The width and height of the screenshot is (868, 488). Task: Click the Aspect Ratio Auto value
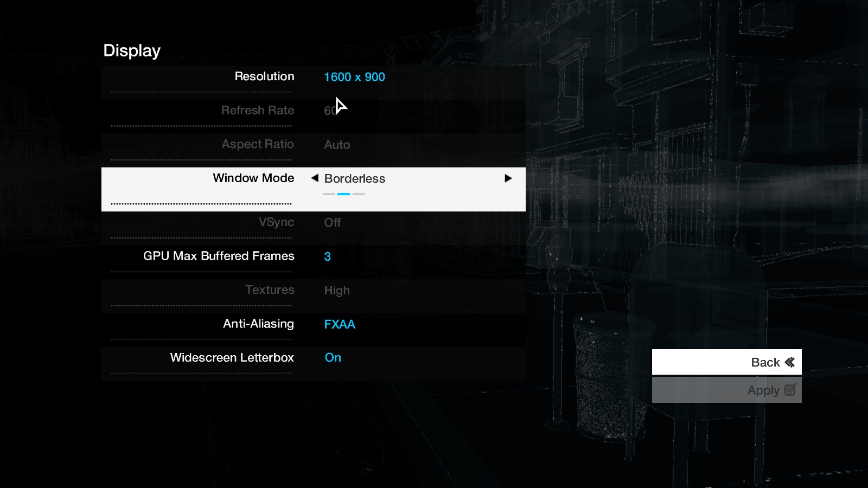tap(337, 145)
